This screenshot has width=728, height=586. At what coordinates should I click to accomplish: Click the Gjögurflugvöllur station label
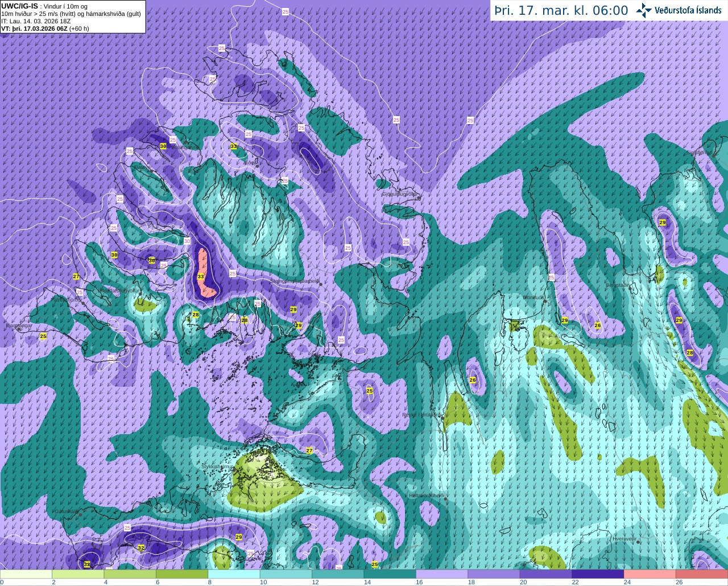tap(400, 193)
